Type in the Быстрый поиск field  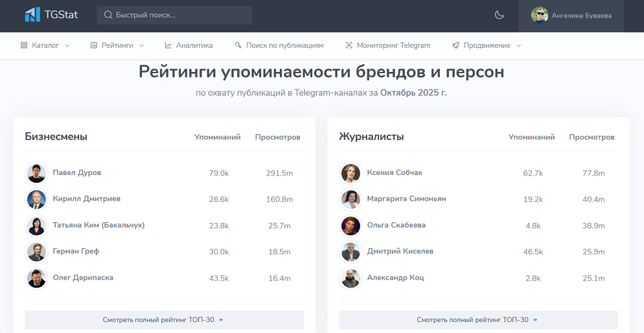181,15
